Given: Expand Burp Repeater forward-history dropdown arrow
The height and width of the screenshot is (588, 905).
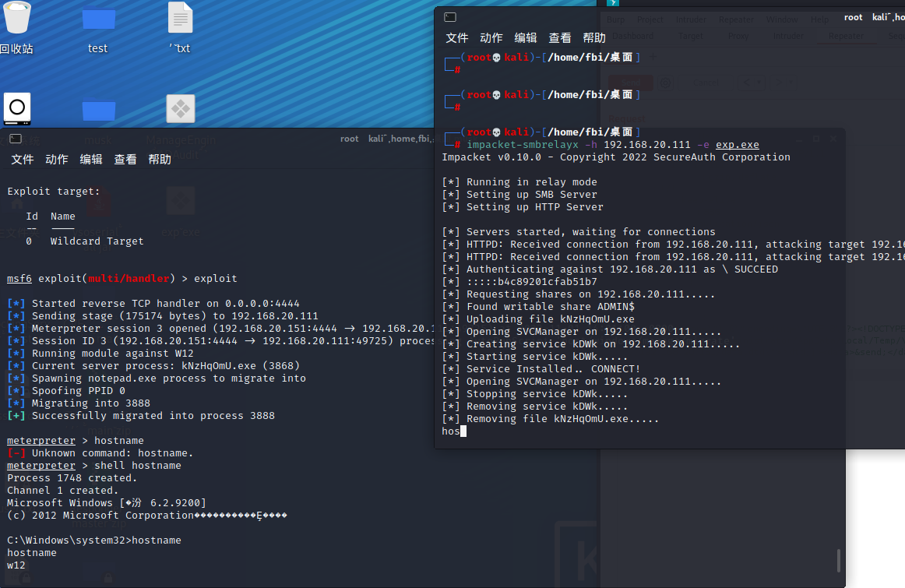Looking at the screenshot, I should (x=791, y=83).
